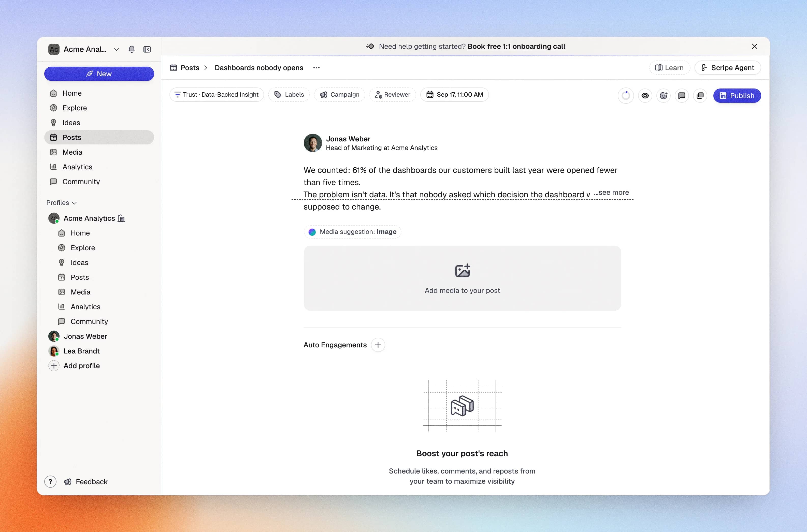The height and width of the screenshot is (532, 807).
Task: Open top-level Media section
Action: click(x=99, y=152)
